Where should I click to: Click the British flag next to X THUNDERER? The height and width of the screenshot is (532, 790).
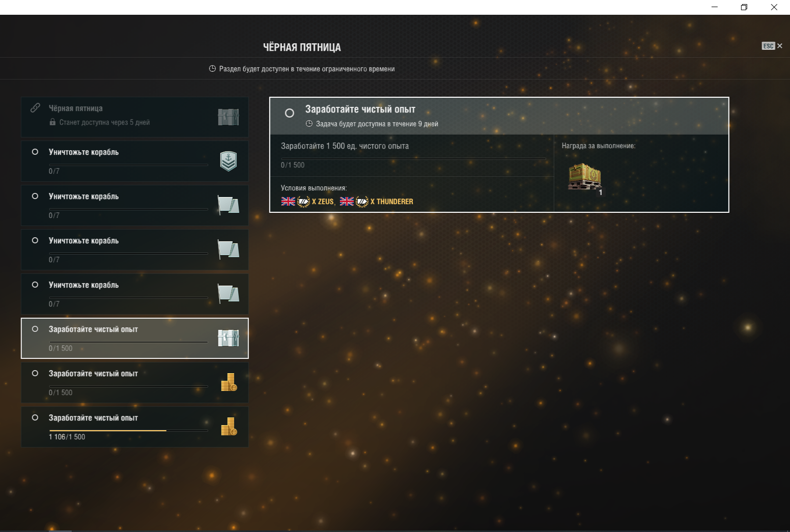[x=347, y=202]
